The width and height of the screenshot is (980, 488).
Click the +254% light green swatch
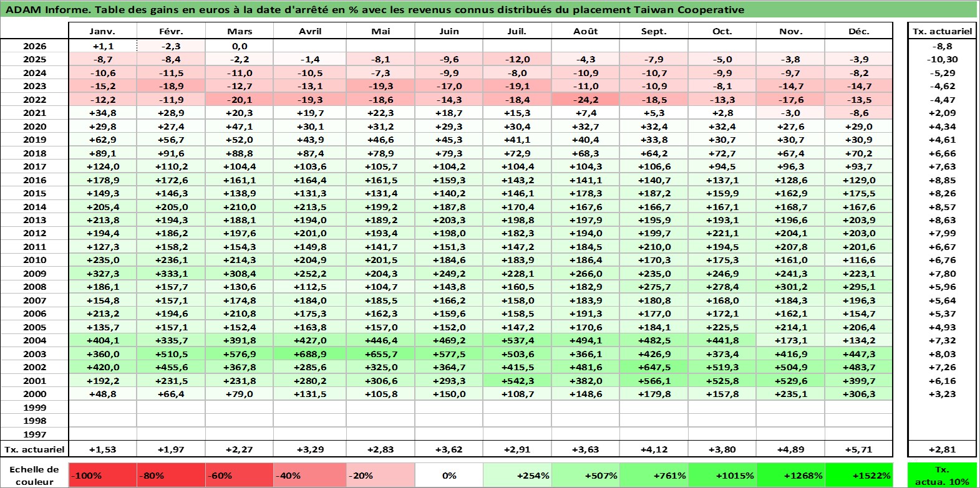click(517, 475)
